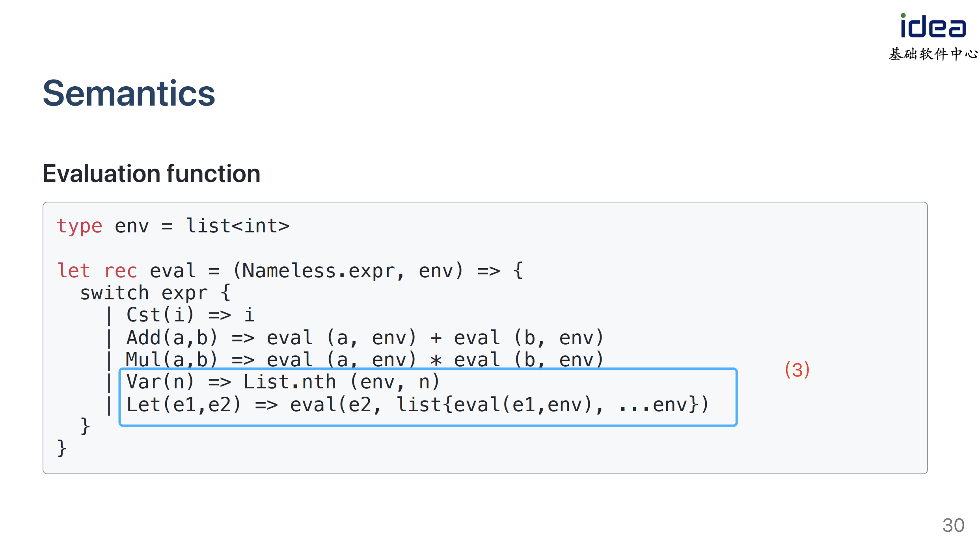Click the switch expr line

pos(155,293)
